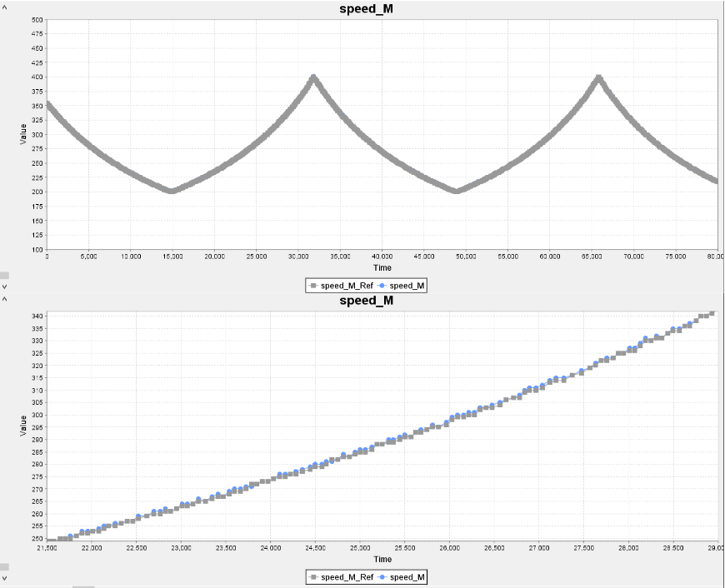Click the top chart title speed_M
Screen dimensions: 725x588
coord(366,9)
